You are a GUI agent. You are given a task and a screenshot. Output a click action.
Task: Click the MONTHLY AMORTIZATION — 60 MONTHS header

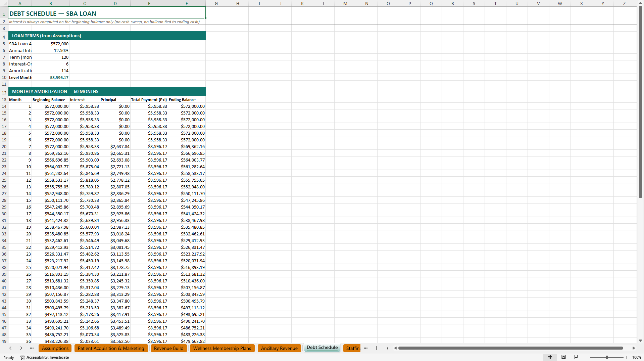click(107, 92)
